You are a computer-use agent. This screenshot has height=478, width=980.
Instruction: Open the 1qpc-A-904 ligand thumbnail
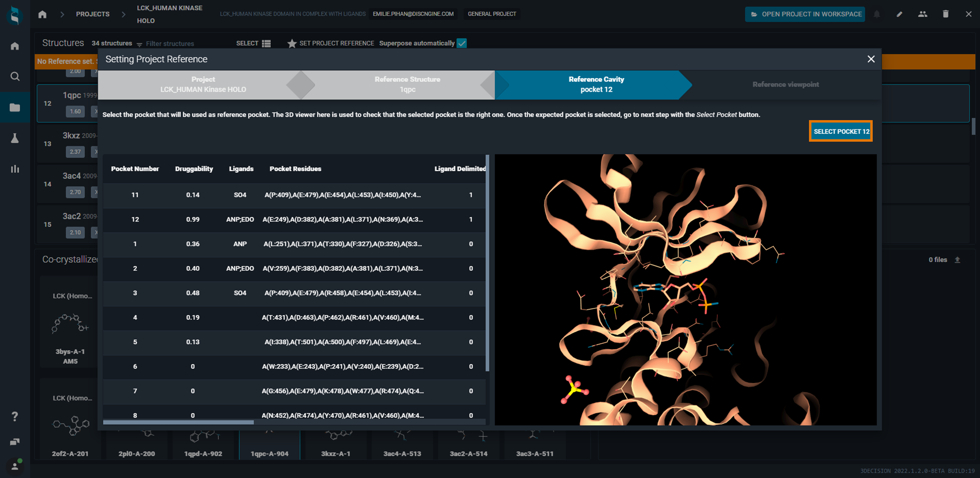point(269,445)
